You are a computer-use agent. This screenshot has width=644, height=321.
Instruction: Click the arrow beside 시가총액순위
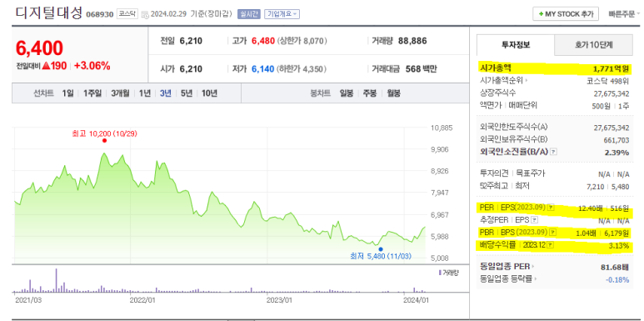[527, 81]
